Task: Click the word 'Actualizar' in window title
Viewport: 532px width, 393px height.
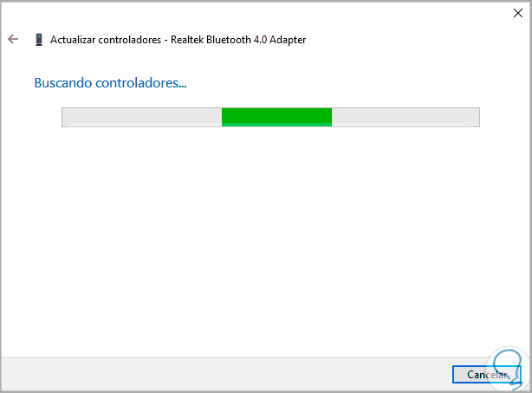Action: point(73,40)
